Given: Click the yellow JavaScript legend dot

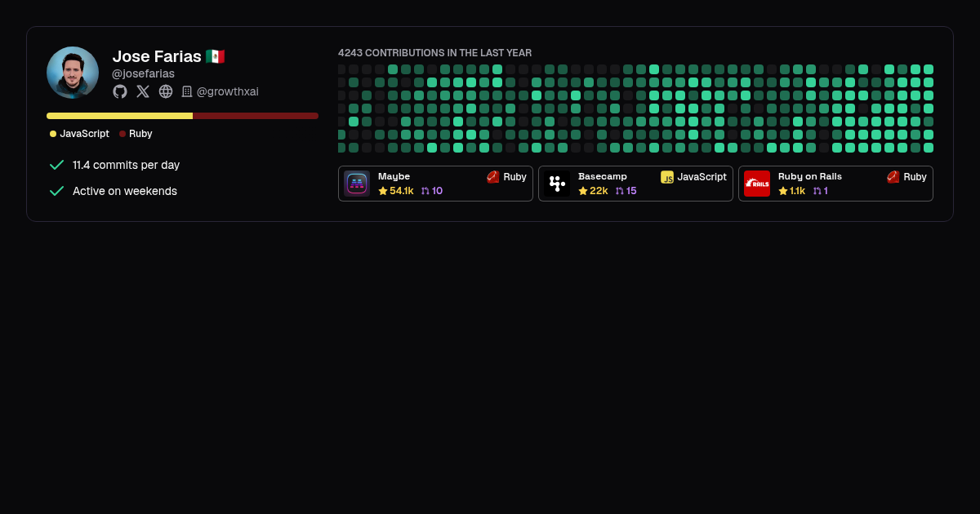Looking at the screenshot, I should pos(53,134).
